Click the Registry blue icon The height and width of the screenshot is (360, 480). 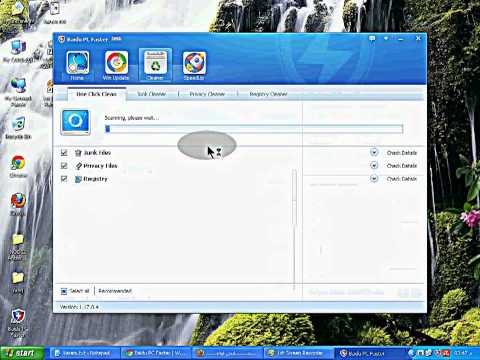(78, 179)
